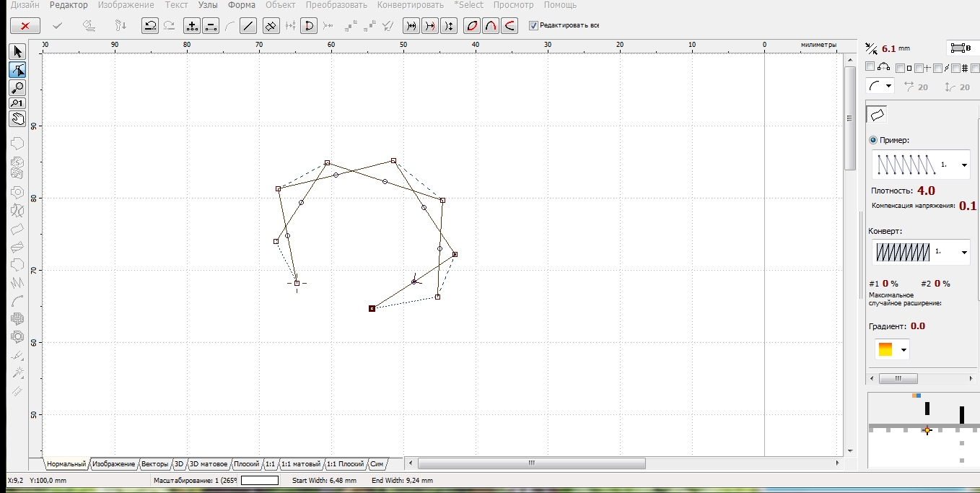Click the gradient orange color swatch
This screenshot has width=980, height=493.
885,349
